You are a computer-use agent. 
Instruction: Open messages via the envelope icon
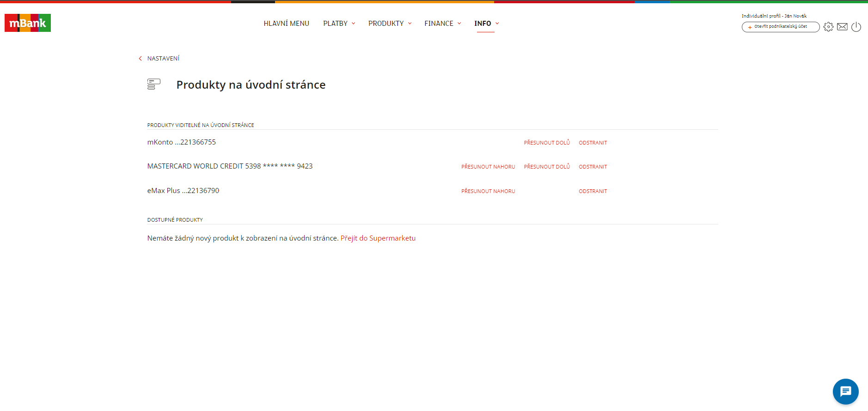(842, 27)
